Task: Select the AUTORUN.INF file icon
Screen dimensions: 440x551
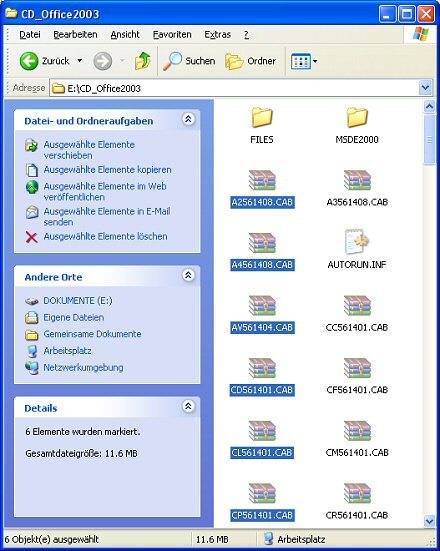Action: click(357, 241)
